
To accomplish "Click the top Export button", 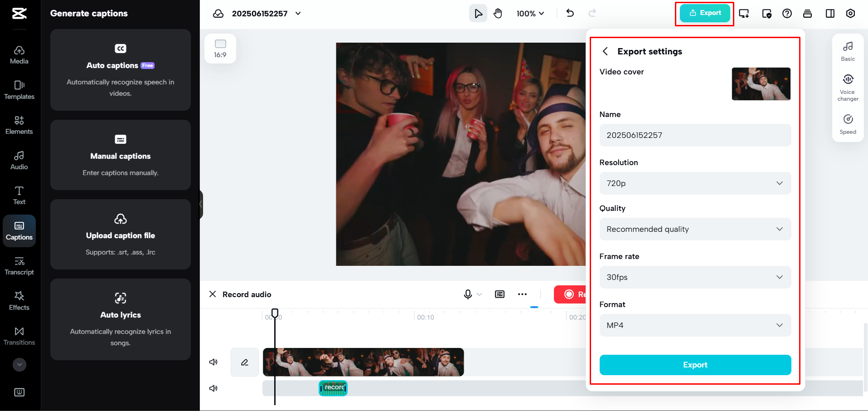I will [705, 13].
